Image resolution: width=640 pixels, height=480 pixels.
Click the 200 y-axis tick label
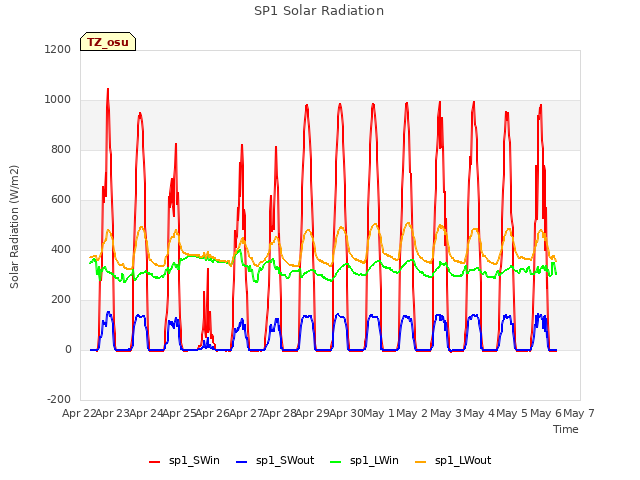(x=61, y=300)
